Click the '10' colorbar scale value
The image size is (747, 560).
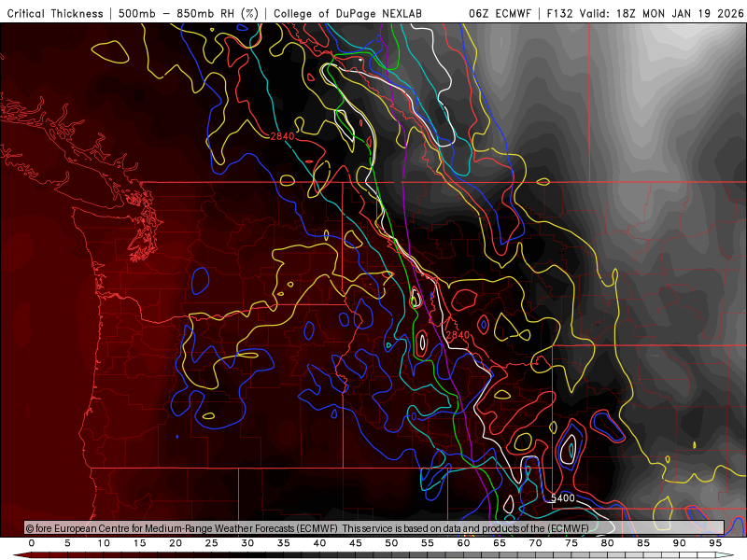point(104,543)
